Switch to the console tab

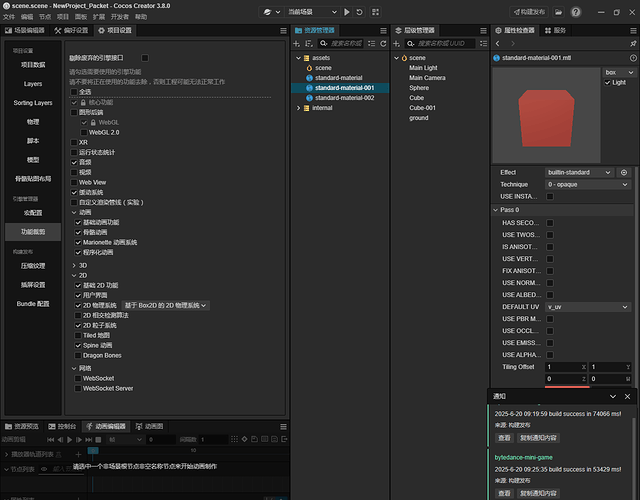pos(62,427)
